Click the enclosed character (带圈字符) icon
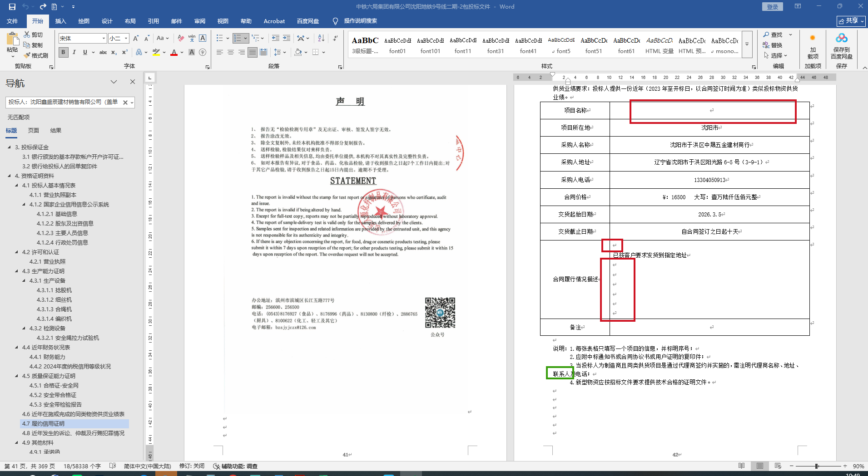868x476 pixels. click(x=203, y=53)
